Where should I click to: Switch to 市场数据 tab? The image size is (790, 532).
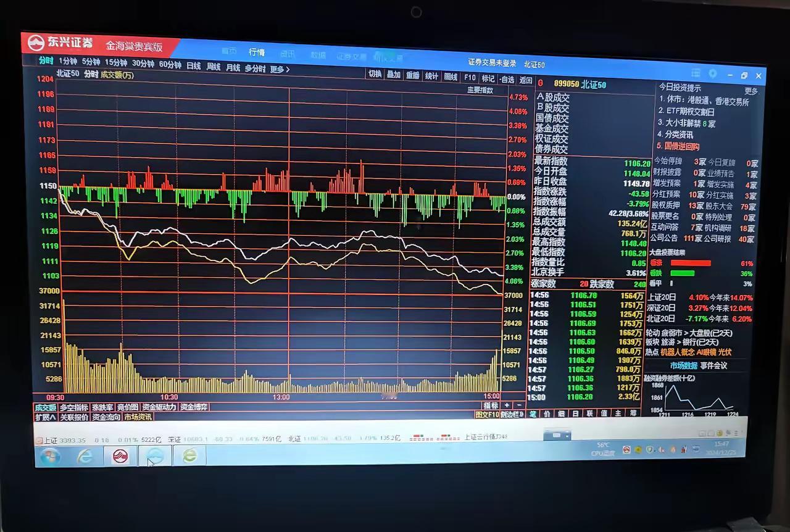click(x=683, y=365)
